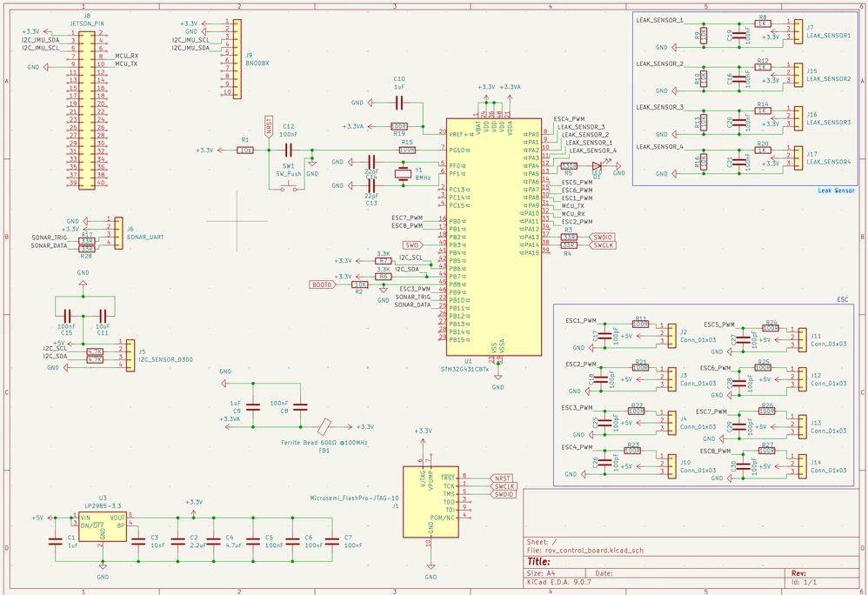Select the Y1 8MHz crystal symbol
868x595 pixels.
pos(403,174)
